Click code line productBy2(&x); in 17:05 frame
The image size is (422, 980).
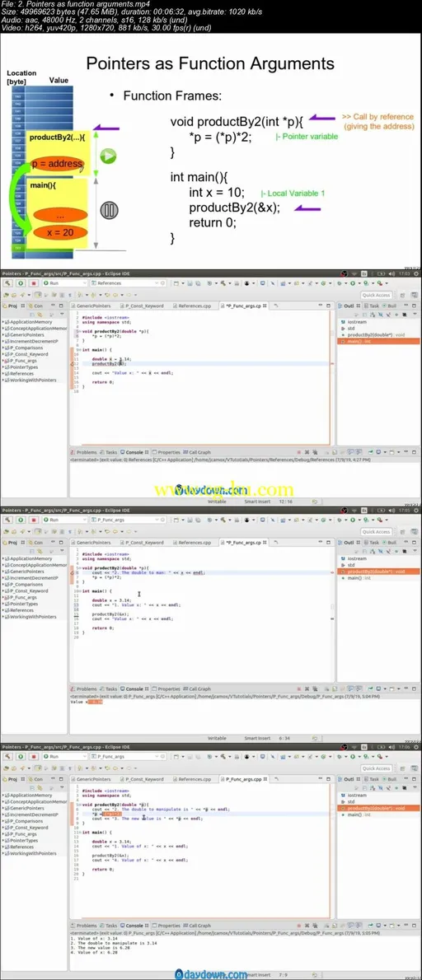click(110, 614)
